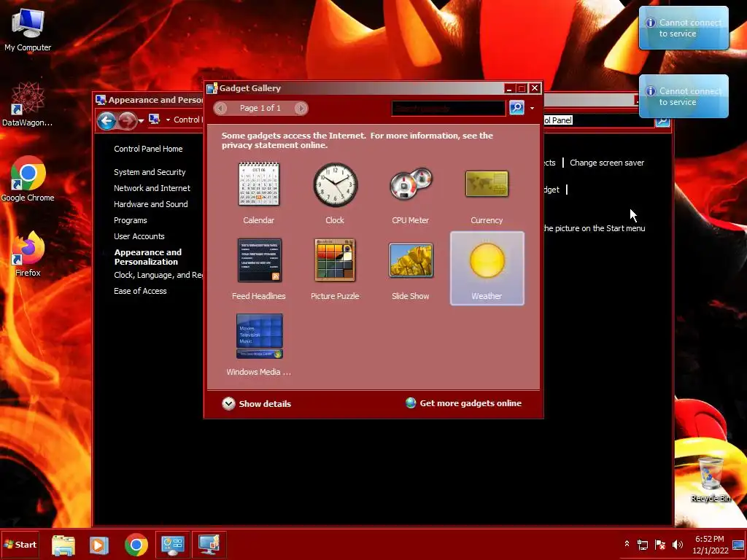Open Appearance and Personalization category
This screenshot has width=747, height=560.
tap(147, 257)
